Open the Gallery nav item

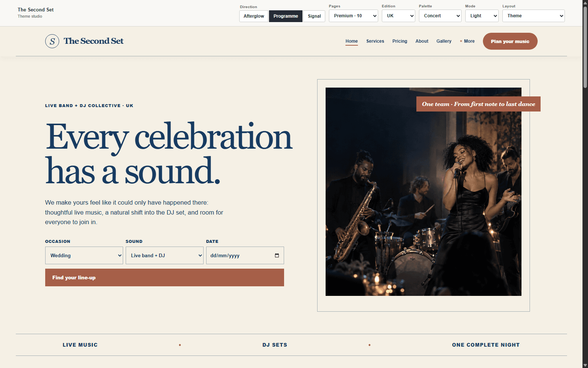click(444, 41)
